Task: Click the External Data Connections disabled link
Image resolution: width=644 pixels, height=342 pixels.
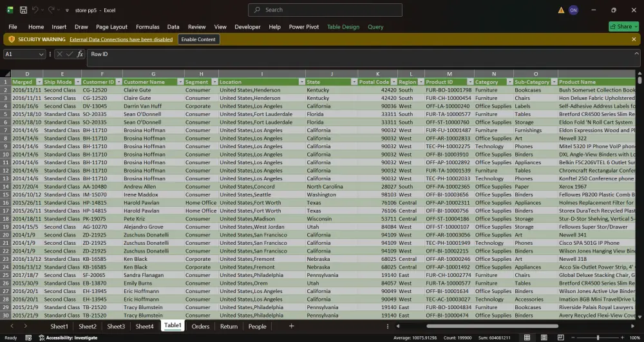Action: [x=121, y=39]
